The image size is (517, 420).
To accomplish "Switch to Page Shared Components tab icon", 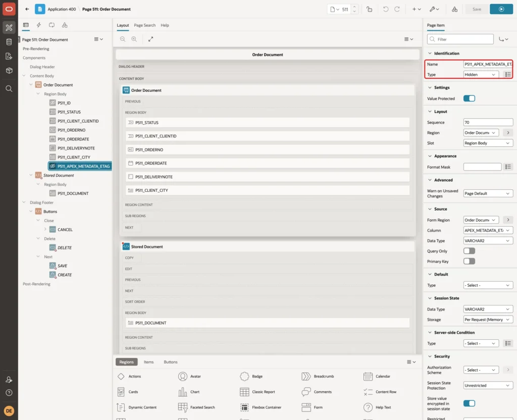I will coord(65,25).
